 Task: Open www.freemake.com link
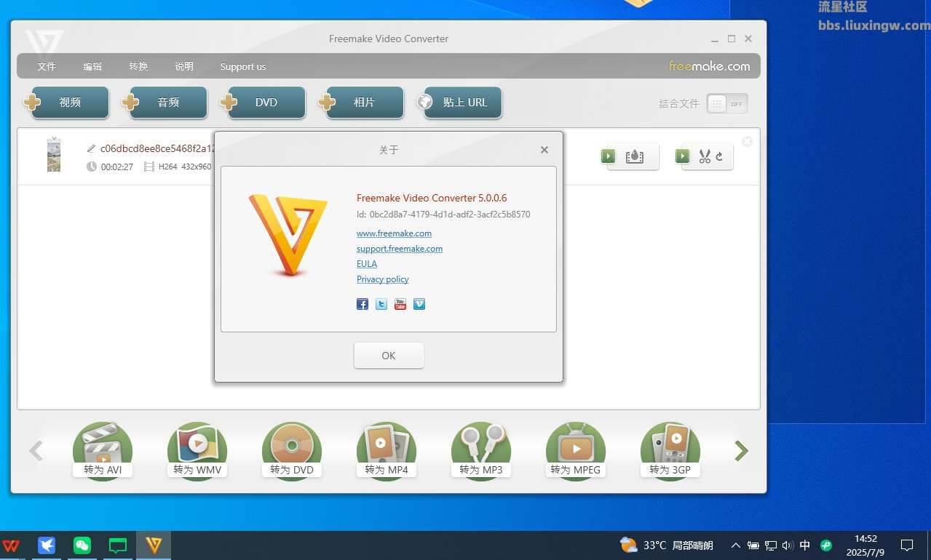coord(394,233)
